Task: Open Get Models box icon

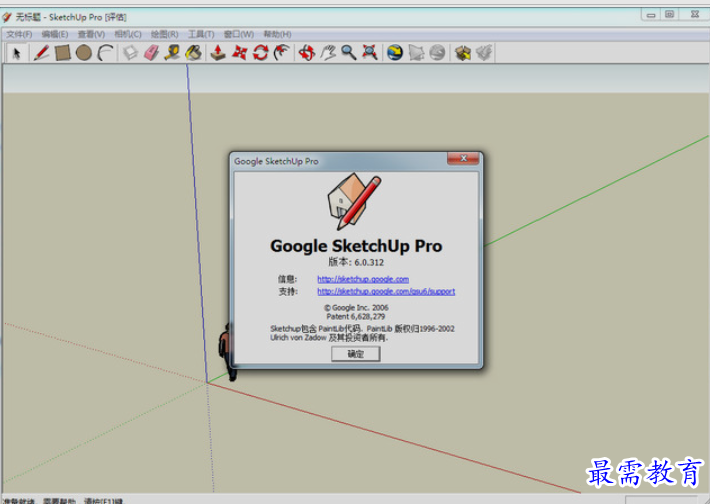Action: (462, 53)
